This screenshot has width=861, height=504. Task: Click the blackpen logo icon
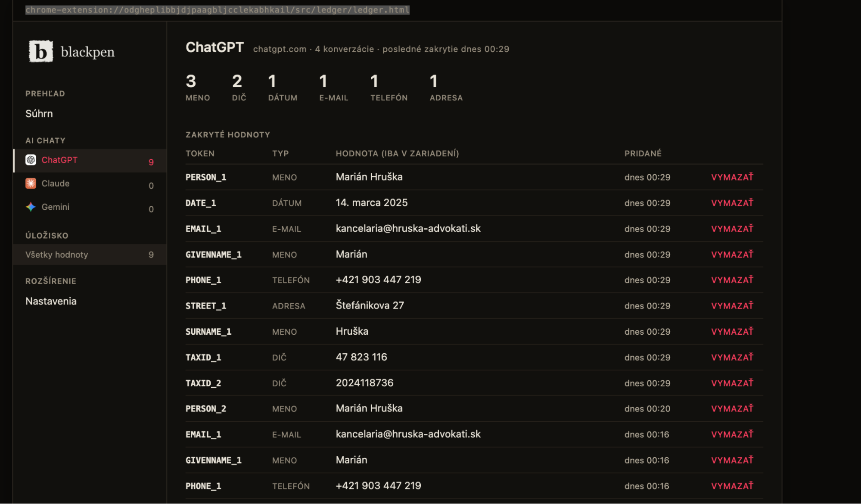pos(41,52)
